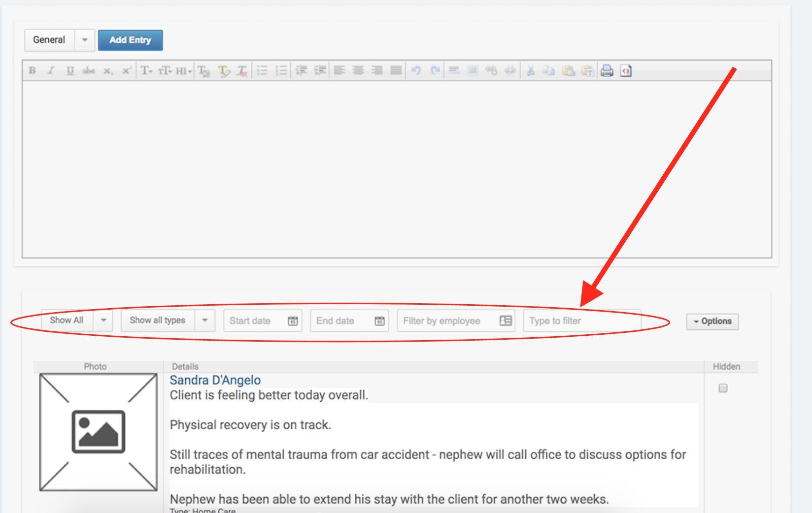Click the Add Entry button

point(130,40)
